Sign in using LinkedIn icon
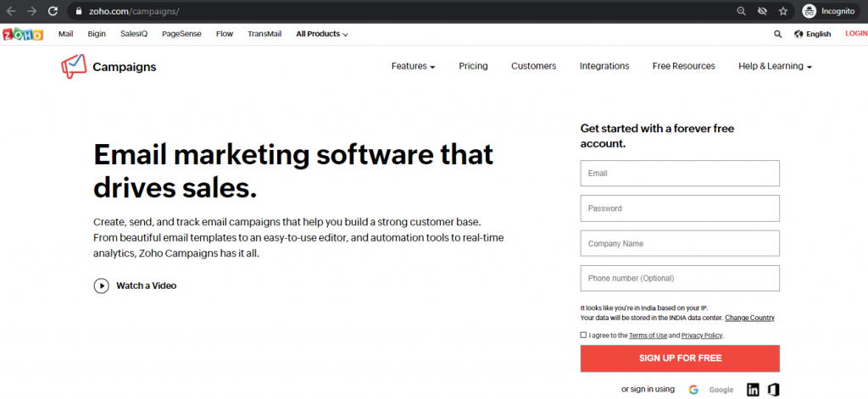 tap(753, 390)
